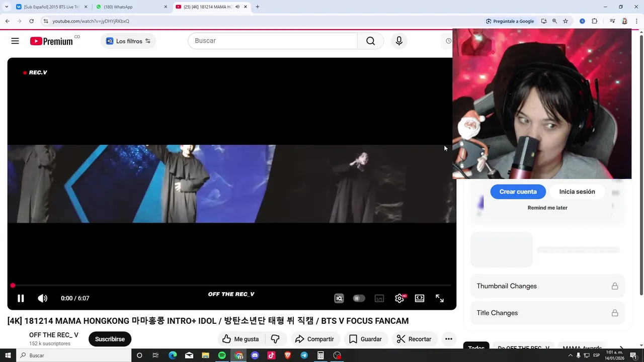
Task: Expand locked Title Changes section
Action: tap(547, 313)
